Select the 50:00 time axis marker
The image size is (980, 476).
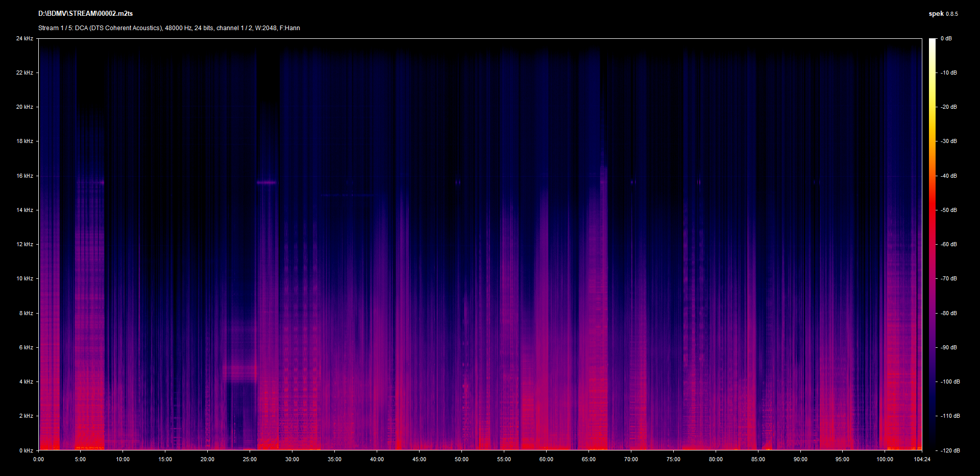(x=461, y=459)
